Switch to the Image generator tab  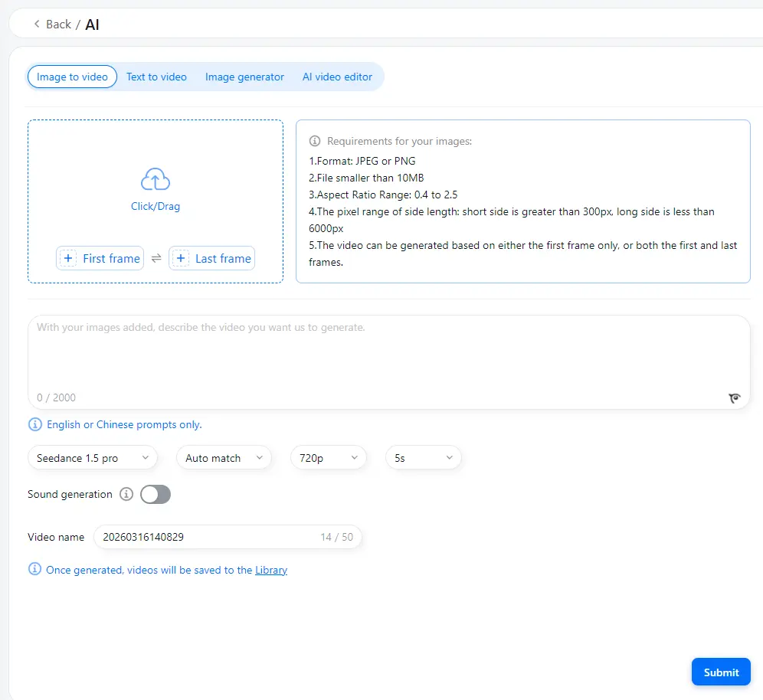coord(244,77)
